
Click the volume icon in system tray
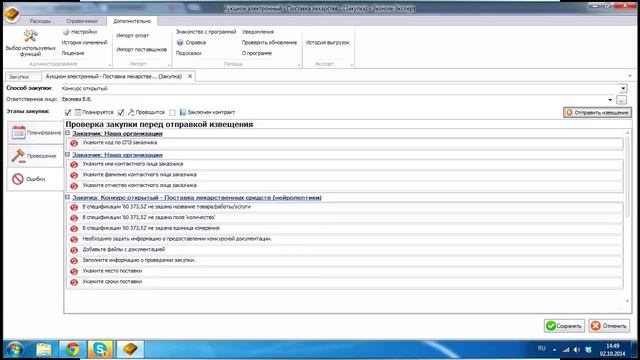(576, 350)
